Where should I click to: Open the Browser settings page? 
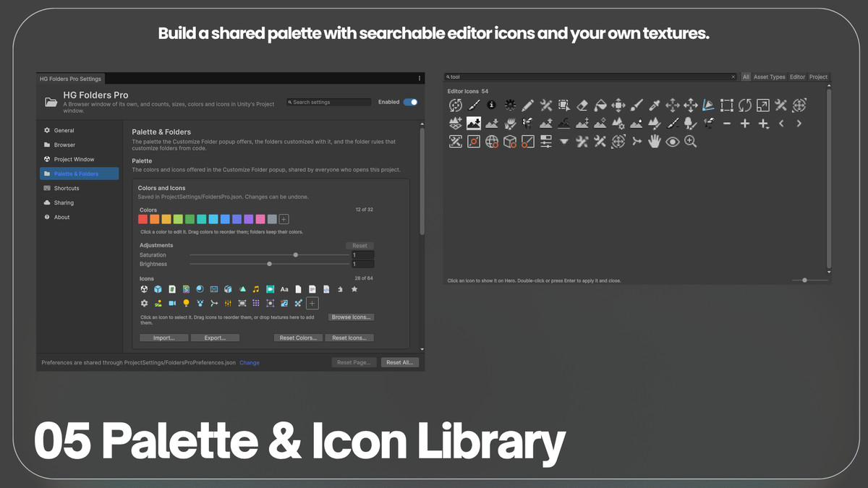pos(79,145)
